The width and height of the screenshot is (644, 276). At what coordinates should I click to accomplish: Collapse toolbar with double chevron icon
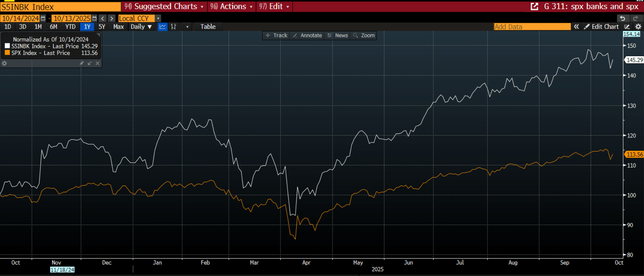pos(576,26)
